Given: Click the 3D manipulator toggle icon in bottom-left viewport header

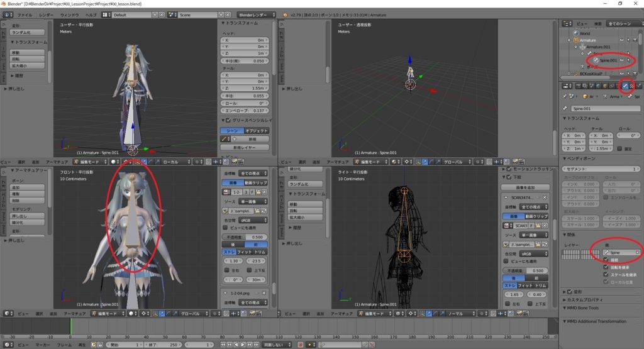Looking at the screenshot, I should [155, 313].
